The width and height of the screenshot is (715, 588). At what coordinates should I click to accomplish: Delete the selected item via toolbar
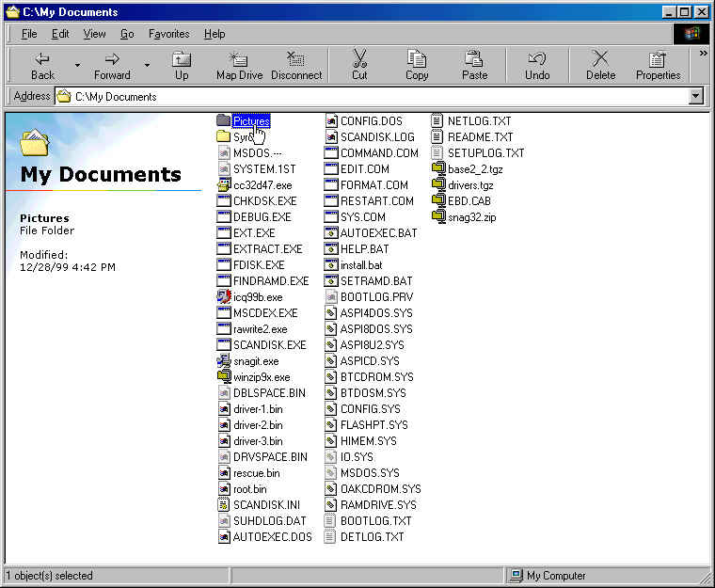[x=600, y=59]
